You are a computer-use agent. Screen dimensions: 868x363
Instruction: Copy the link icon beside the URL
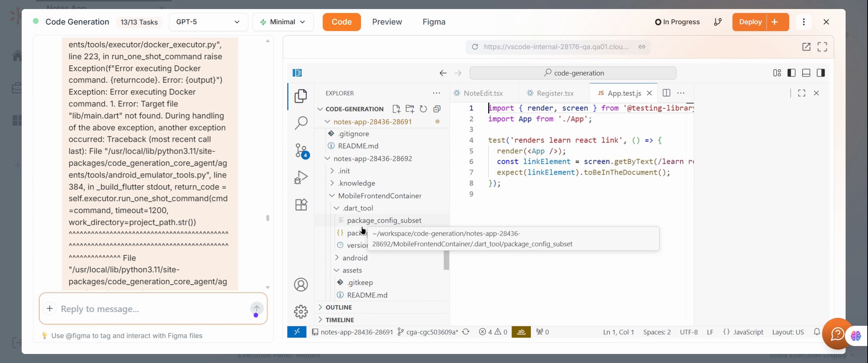click(x=642, y=47)
